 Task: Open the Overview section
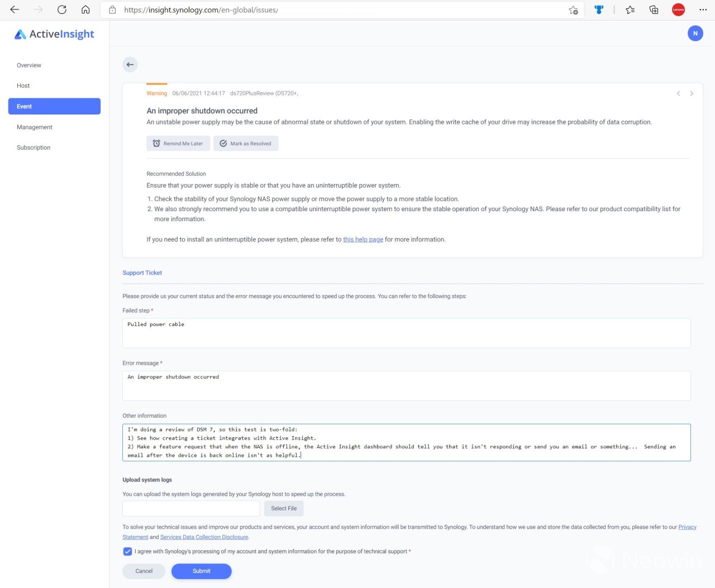29,65
